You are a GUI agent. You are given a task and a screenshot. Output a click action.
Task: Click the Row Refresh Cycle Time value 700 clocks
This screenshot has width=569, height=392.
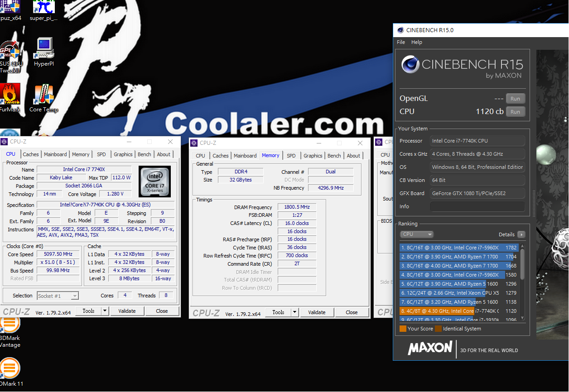[297, 256]
